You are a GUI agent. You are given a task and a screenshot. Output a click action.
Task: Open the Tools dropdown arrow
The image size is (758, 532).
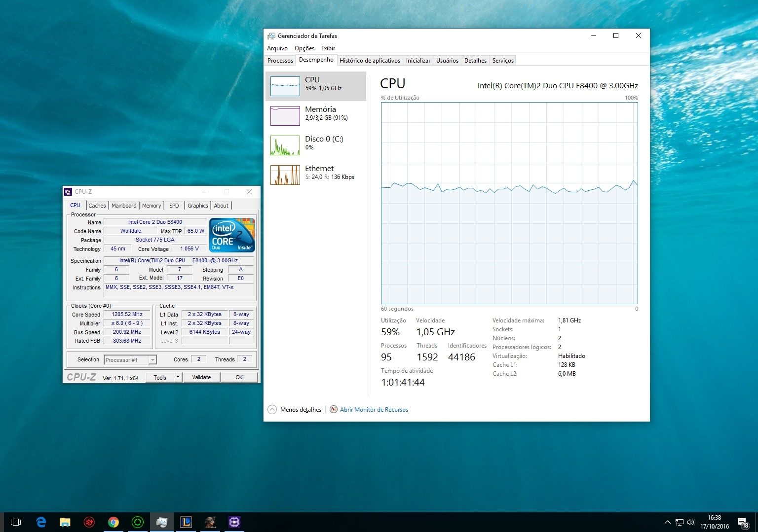pyautogui.click(x=178, y=377)
